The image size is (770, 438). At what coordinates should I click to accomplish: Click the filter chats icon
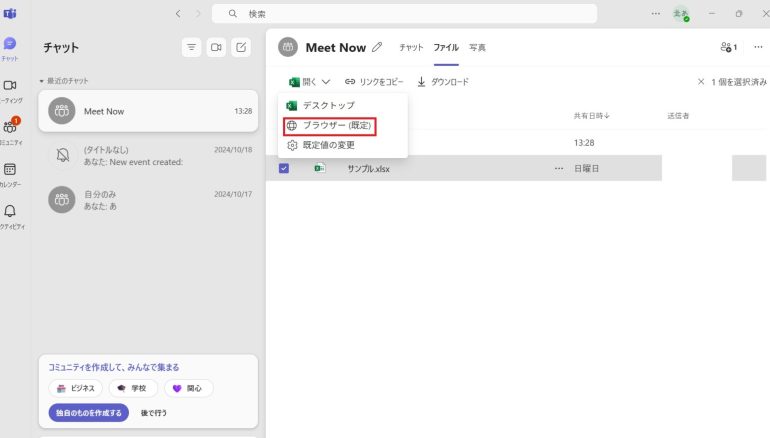(191, 47)
